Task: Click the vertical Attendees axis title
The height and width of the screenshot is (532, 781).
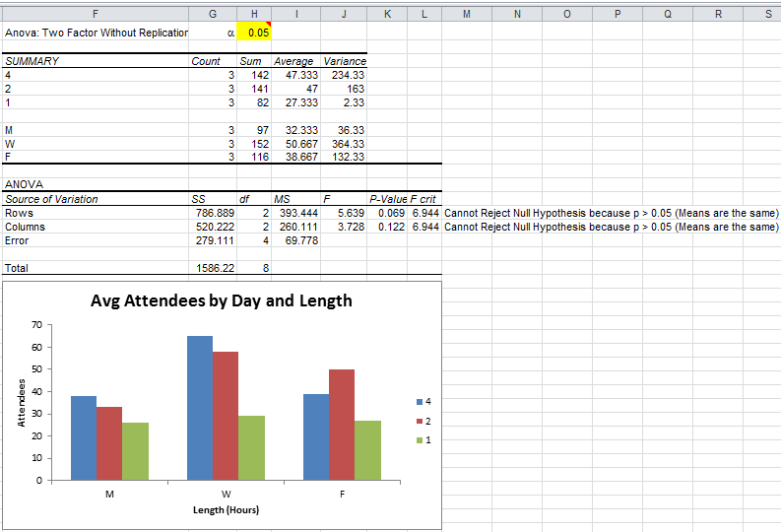Action: pyautogui.click(x=20, y=404)
